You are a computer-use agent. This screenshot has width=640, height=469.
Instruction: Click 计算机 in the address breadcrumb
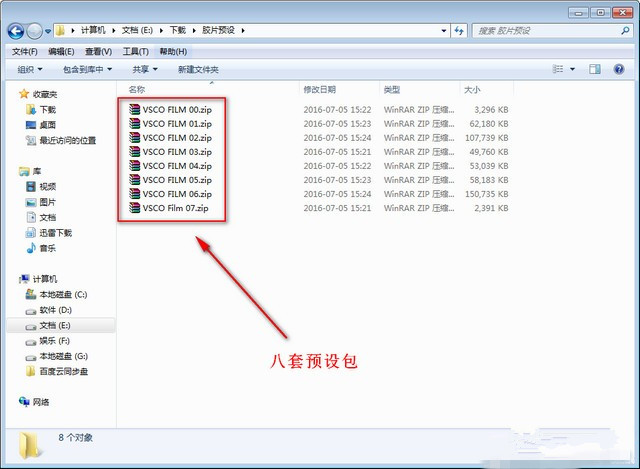pyautogui.click(x=93, y=31)
